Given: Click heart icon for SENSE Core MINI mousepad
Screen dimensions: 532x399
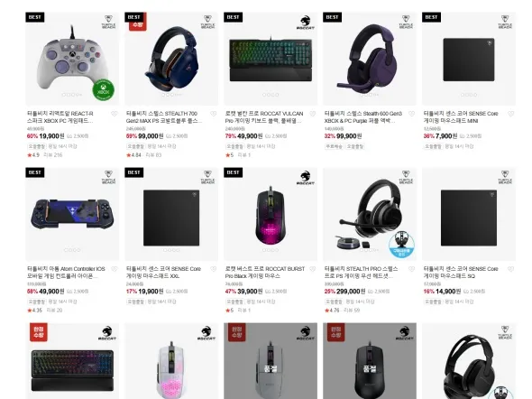Looking at the screenshot, I should (x=510, y=114).
